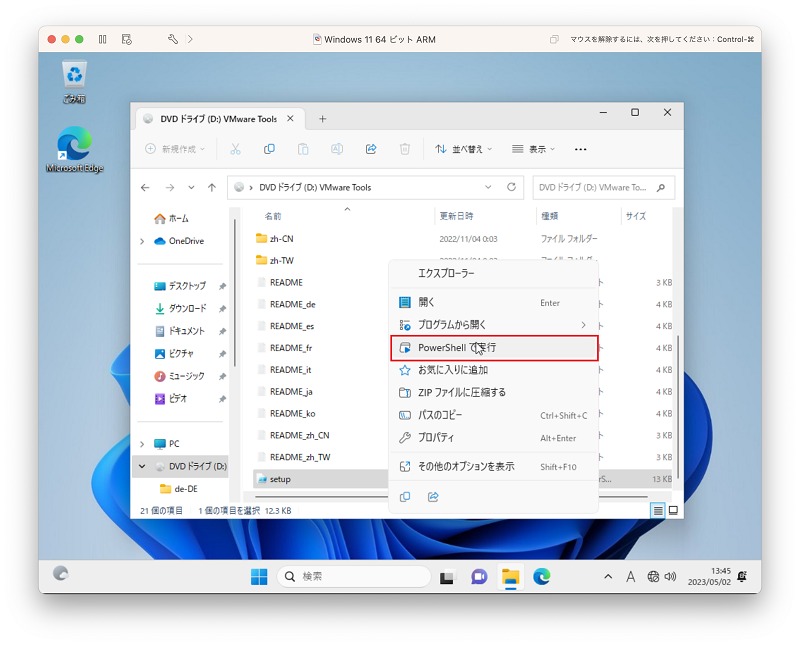Open プロパティ from context menu

pos(493,438)
